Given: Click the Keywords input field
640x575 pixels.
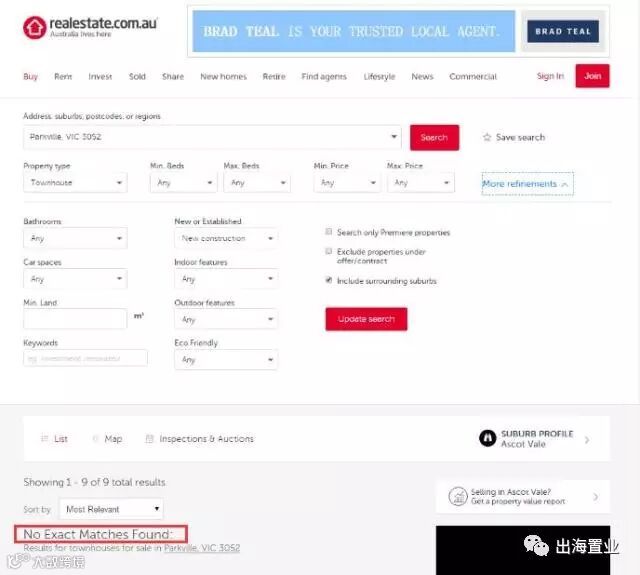Looking at the screenshot, I should pyautogui.click(x=85, y=358).
